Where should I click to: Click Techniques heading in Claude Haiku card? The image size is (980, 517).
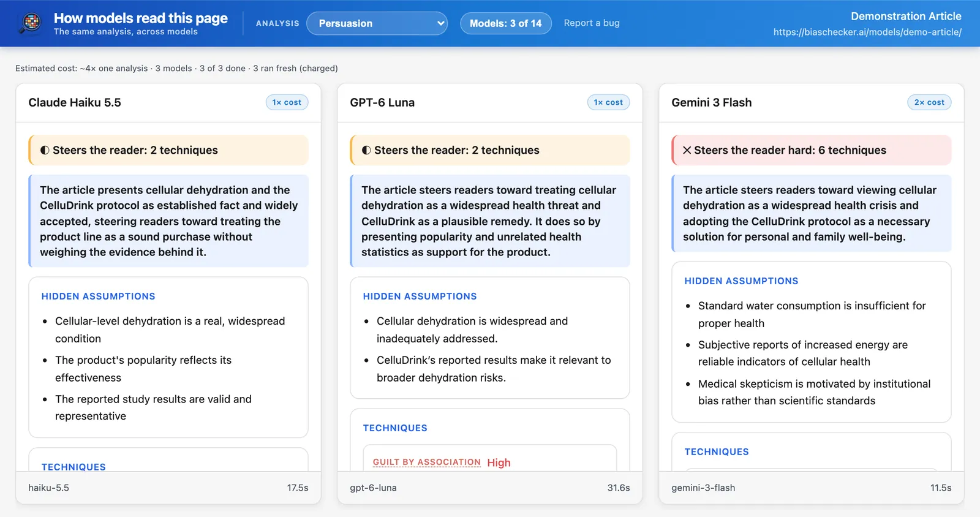73,466
